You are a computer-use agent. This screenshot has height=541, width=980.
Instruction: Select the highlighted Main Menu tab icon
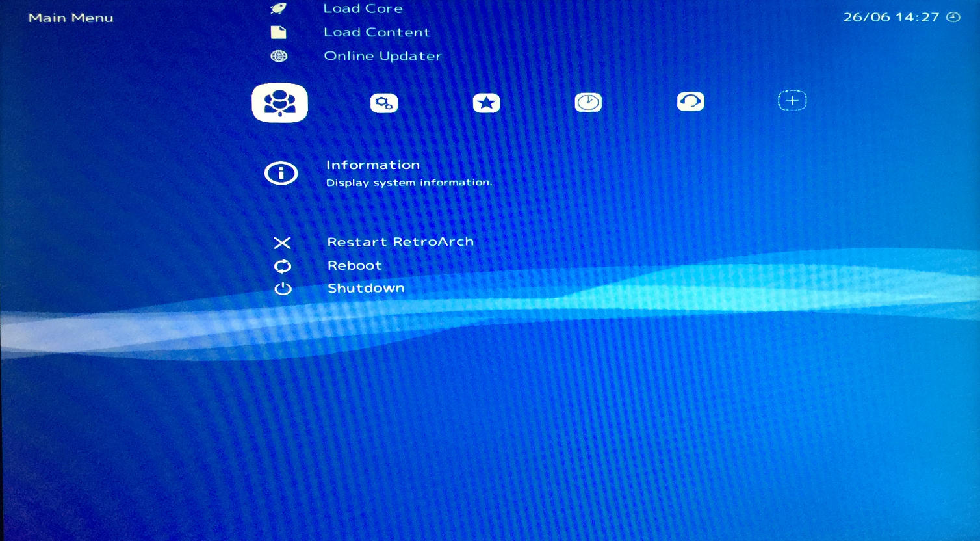pyautogui.click(x=279, y=103)
